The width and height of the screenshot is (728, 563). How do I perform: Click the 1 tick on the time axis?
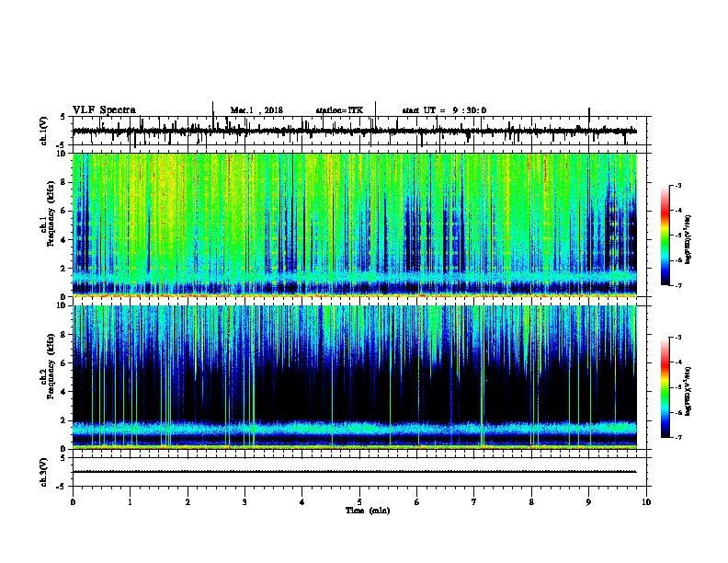click(130, 502)
